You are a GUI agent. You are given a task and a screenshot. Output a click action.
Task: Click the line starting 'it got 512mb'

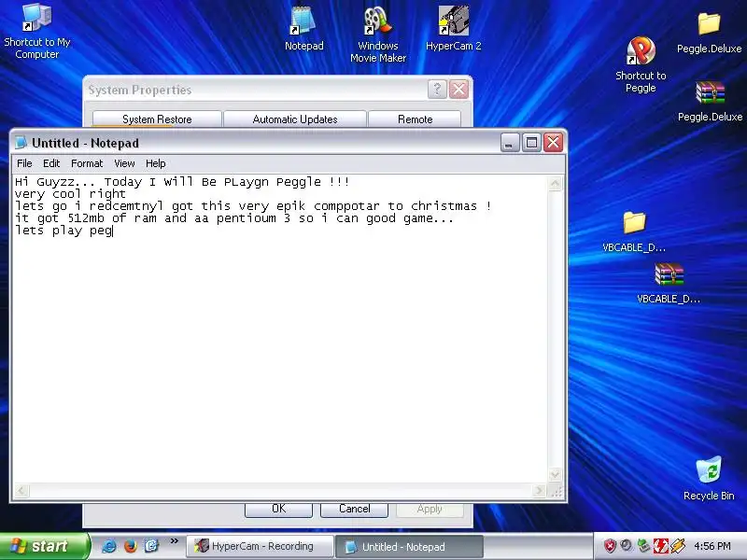(234, 218)
